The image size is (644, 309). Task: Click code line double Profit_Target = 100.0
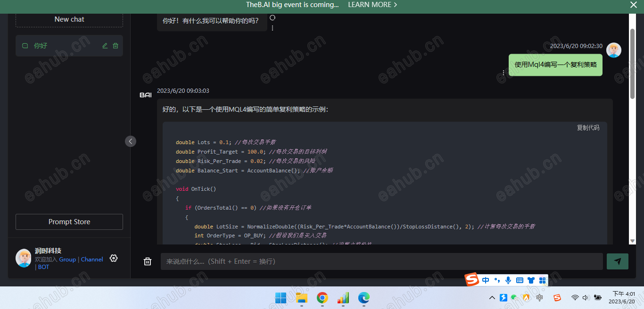(x=251, y=152)
